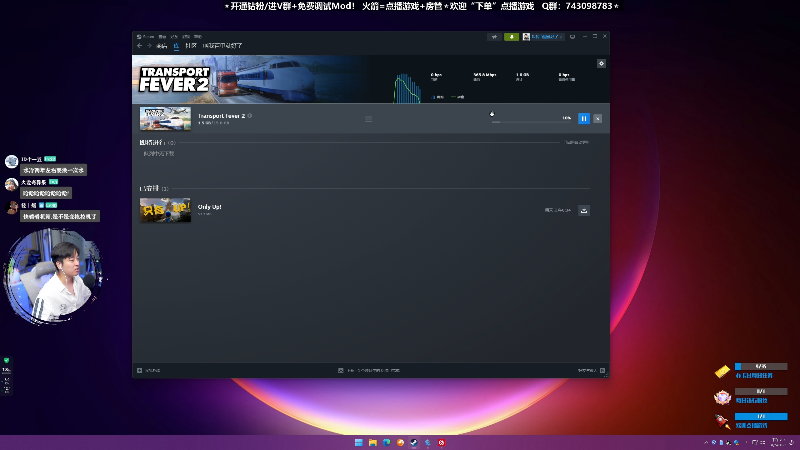
Task: Open File Explorer from the taskbar
Action: pos(373,442)
